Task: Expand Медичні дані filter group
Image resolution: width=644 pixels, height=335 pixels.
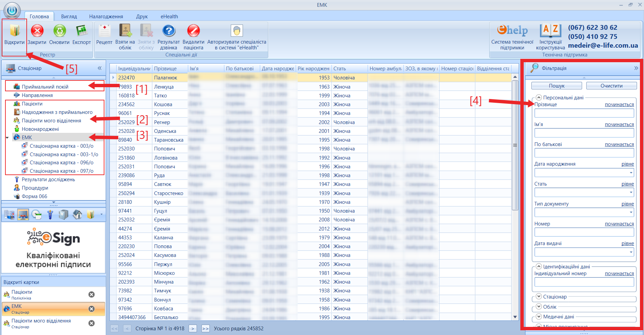Action: point(539,316)
